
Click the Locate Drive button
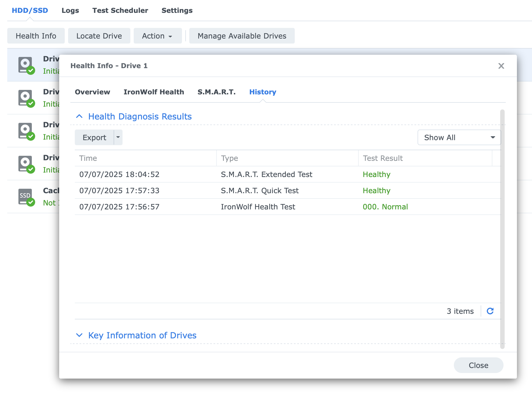99,36
